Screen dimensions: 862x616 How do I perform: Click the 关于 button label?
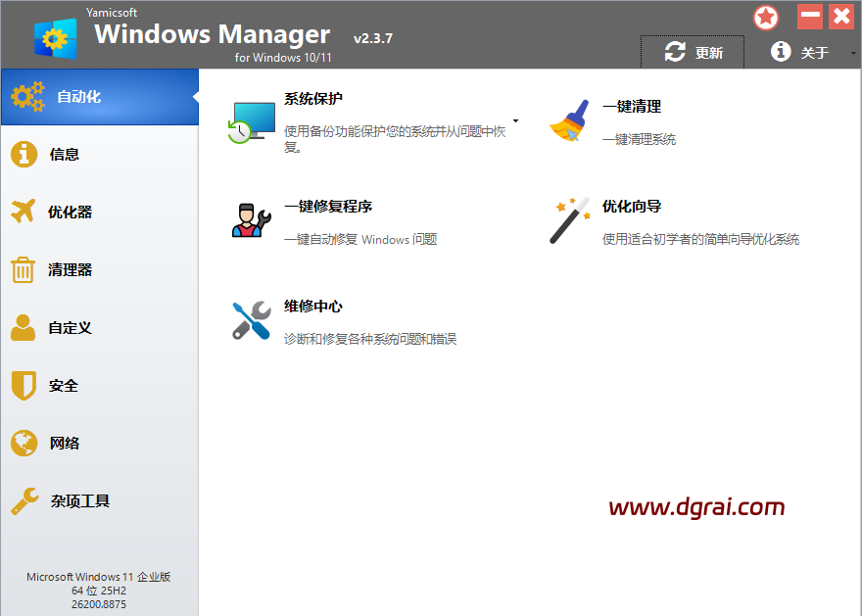pos(815,53)
